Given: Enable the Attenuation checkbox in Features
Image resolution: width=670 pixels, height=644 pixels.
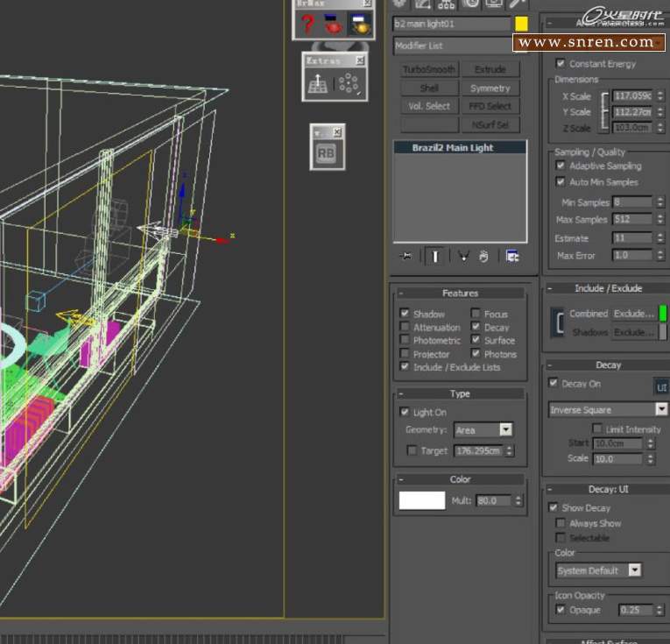Looking at the screenshot, I should coord(405,327).
